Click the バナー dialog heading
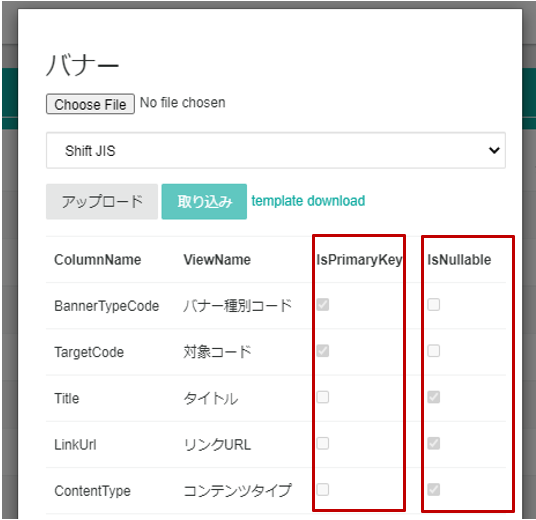Image resolution: width=536 pixels, height=520 pixels. [x=82, y=65]
